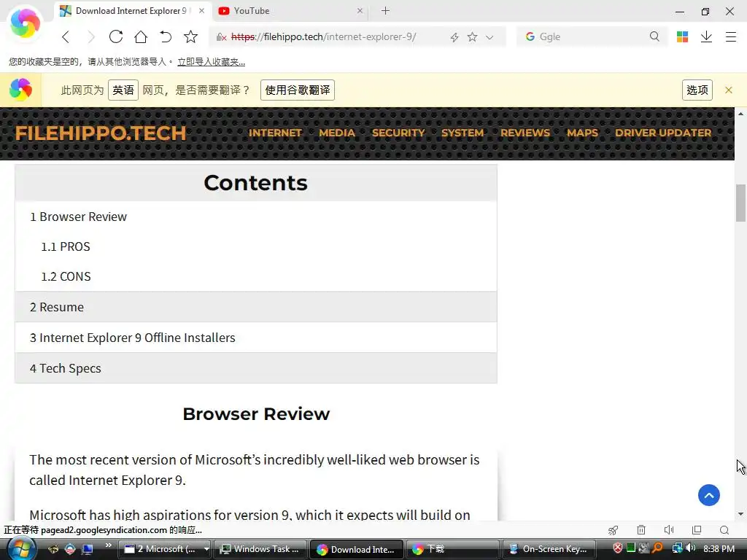747x560 pixels.
Task: Expand the address bar dropdown chevron
Action: [x=489, y=37]
